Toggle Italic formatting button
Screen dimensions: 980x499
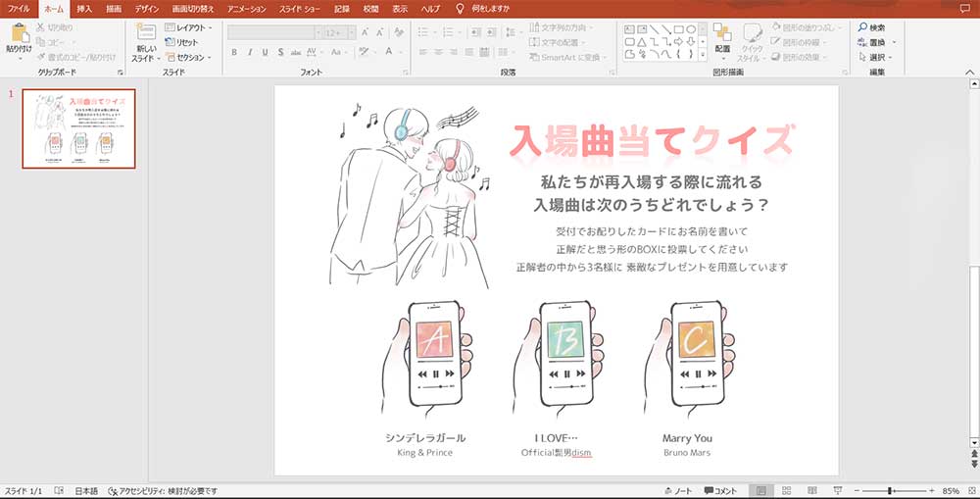250,52
